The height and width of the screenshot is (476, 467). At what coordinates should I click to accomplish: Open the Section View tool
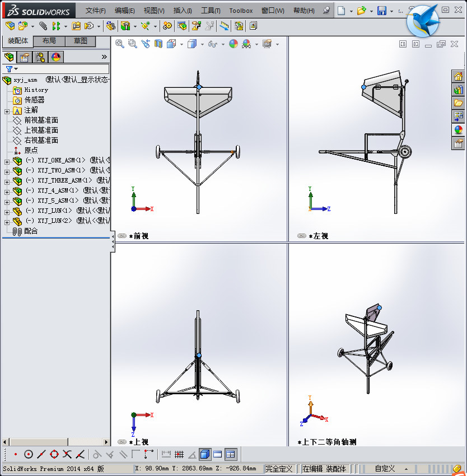point(158,44)
